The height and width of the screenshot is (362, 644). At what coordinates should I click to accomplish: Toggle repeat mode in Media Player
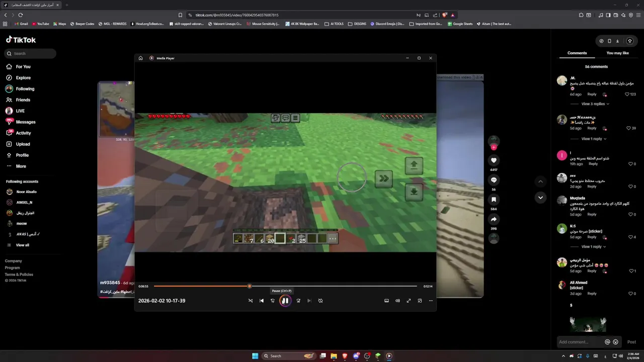click(x=320, y=301)
